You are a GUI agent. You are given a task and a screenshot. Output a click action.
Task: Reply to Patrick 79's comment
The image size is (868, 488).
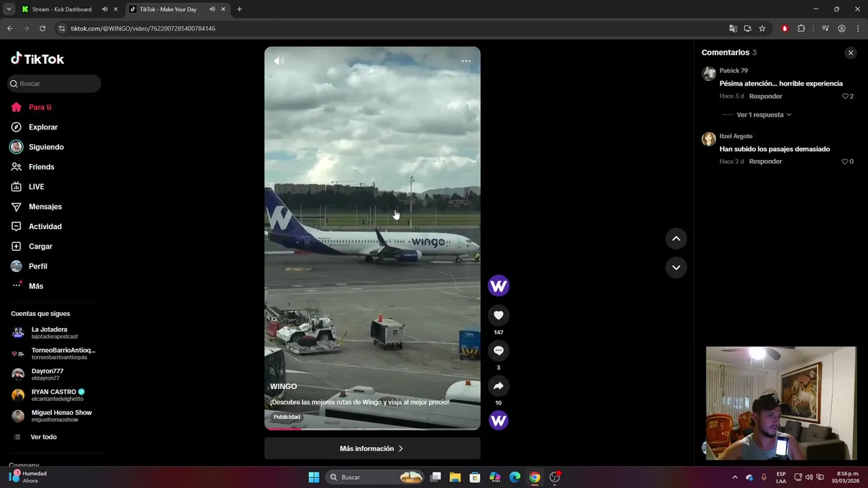(766, 96)
